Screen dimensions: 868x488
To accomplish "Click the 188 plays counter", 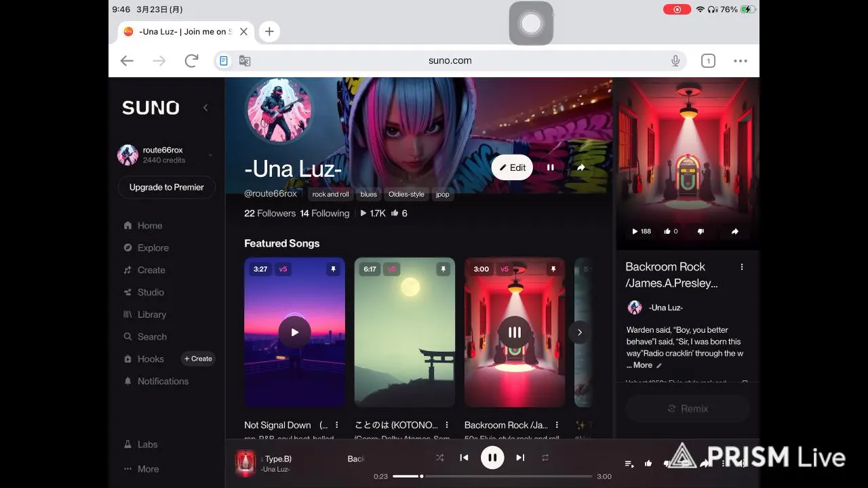I will (x=642, y=231).
